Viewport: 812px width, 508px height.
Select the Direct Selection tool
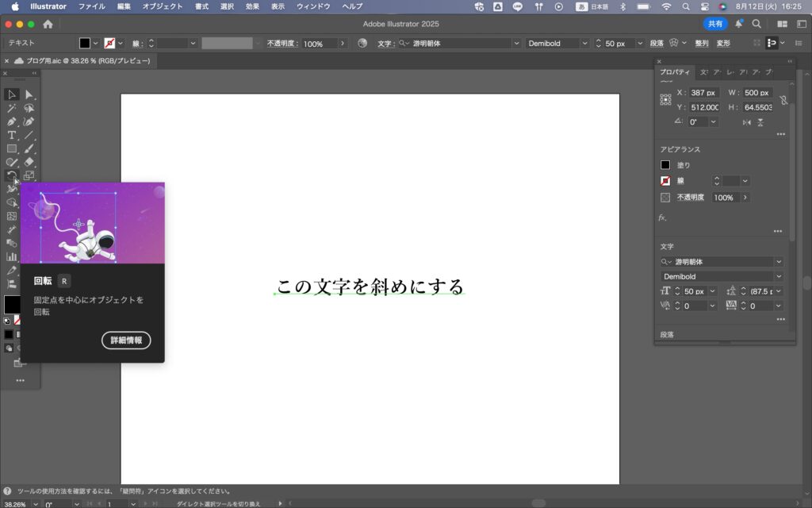point(29,94)
